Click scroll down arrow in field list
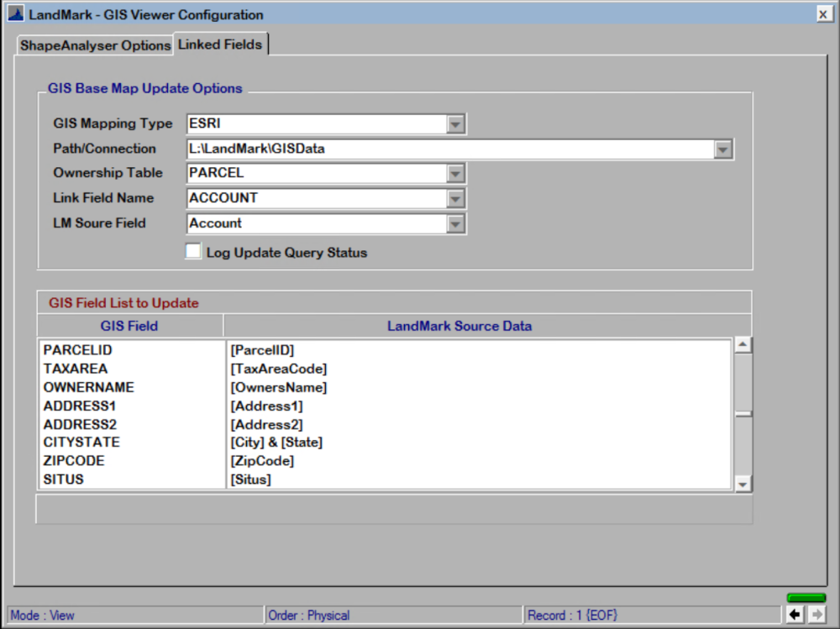Viewport: 840px width, 629px height. click(743, 485)
